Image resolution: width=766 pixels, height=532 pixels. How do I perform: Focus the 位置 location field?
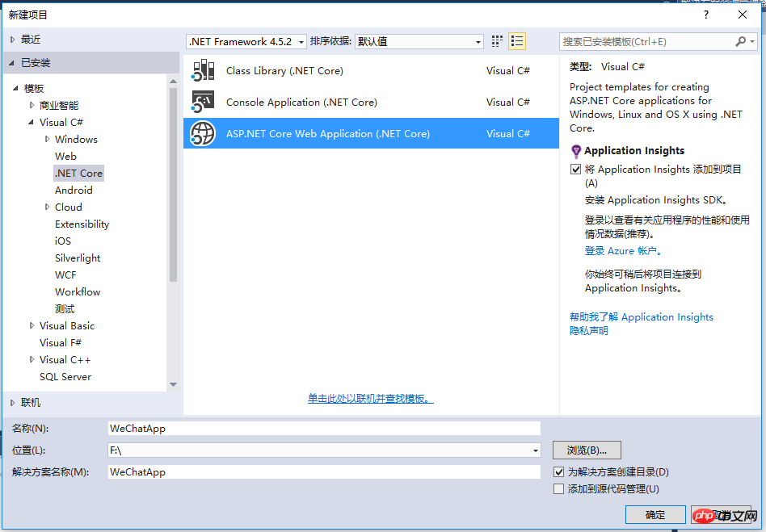point(324,450)
